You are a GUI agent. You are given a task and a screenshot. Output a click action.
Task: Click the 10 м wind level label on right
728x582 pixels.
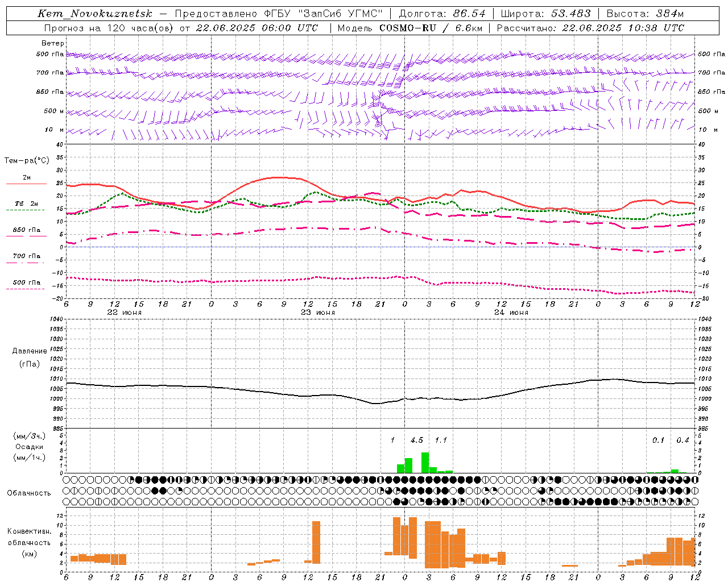click(708, 130)
